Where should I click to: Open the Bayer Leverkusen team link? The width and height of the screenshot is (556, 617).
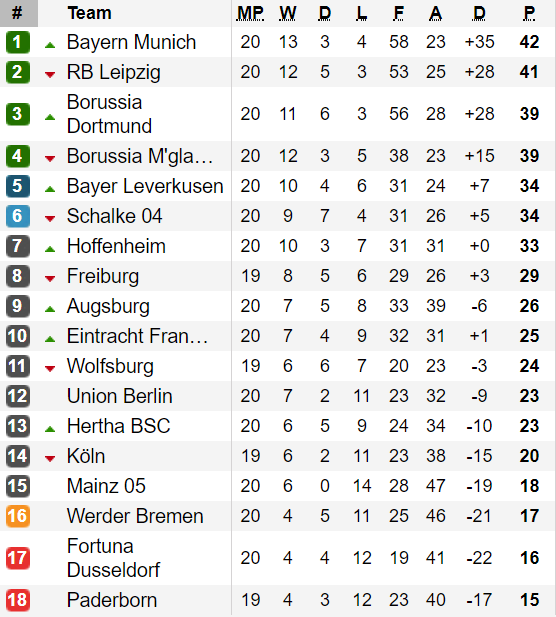pos(145,186)
